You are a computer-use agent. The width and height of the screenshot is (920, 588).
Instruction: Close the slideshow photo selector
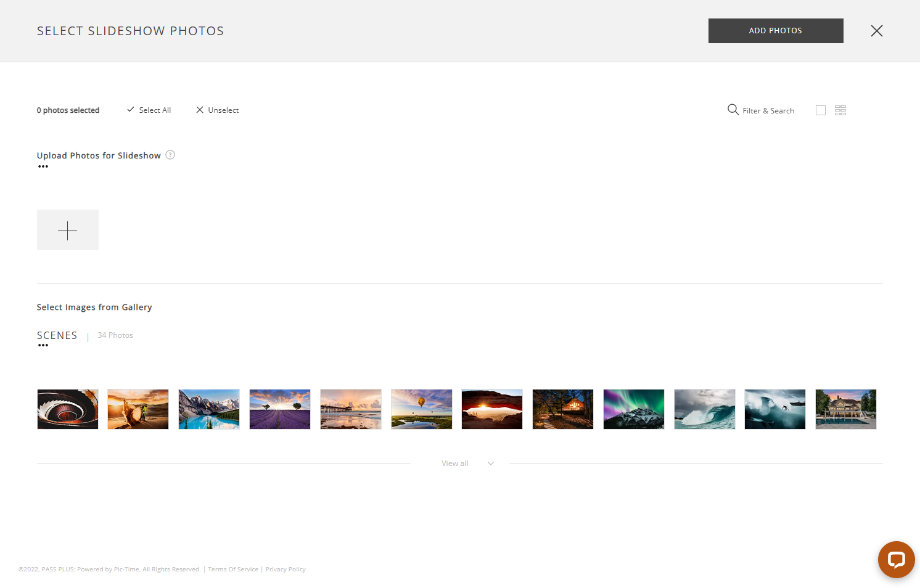(x=877, y=31)
